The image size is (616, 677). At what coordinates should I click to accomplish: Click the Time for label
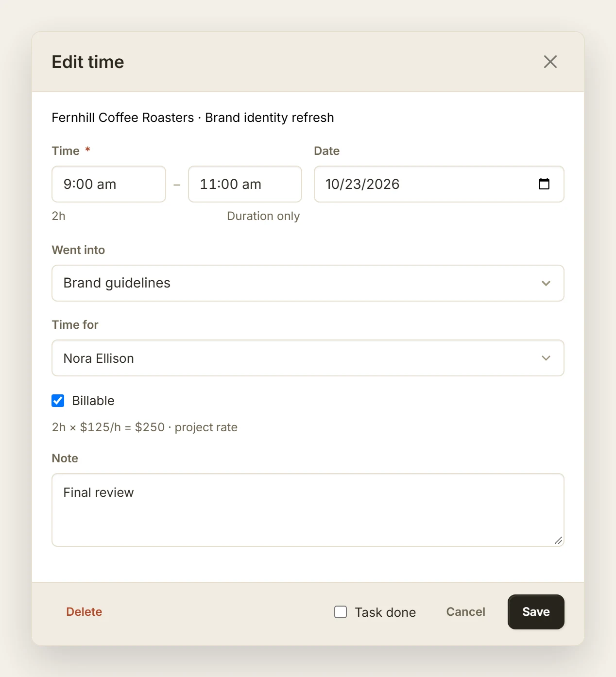pos(75,325)
